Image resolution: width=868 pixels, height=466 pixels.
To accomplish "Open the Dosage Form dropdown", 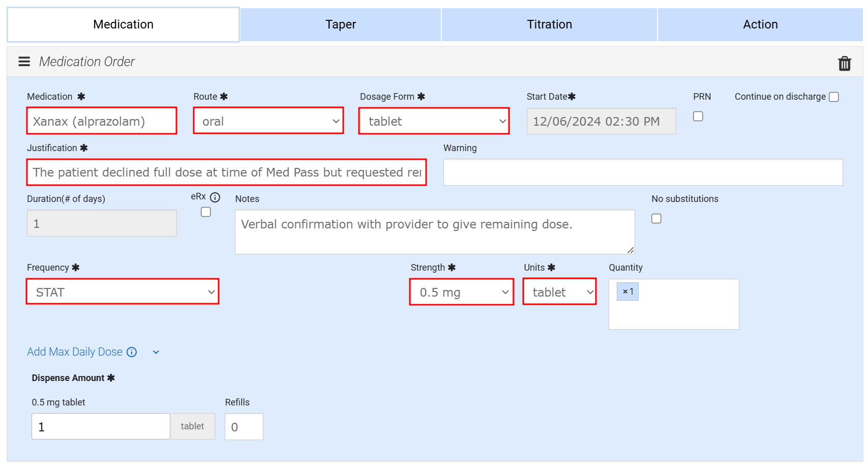I will [x=434, y=121].
